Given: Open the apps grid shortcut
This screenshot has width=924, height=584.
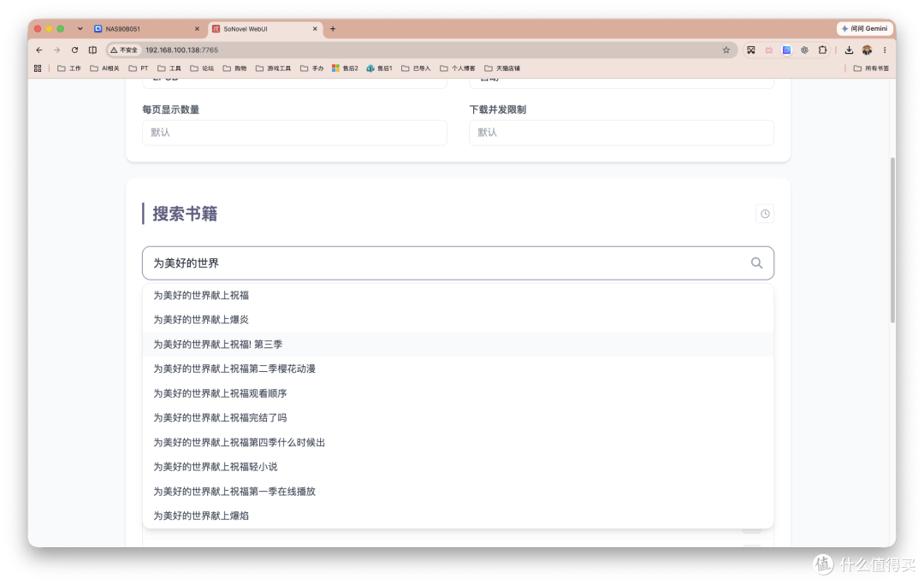Looking at the screenshot, I should [x=38, y=68].
